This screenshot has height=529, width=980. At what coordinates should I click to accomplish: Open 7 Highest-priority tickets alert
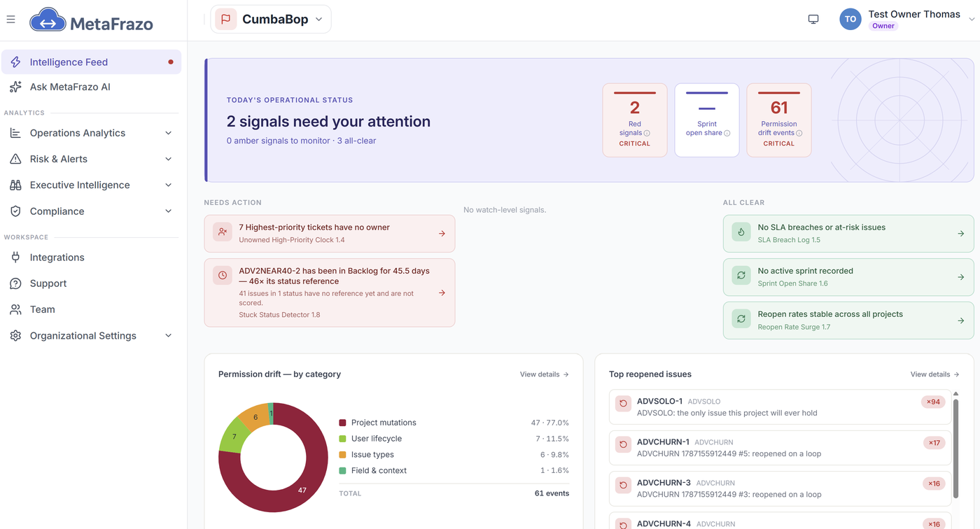point(330,234)
